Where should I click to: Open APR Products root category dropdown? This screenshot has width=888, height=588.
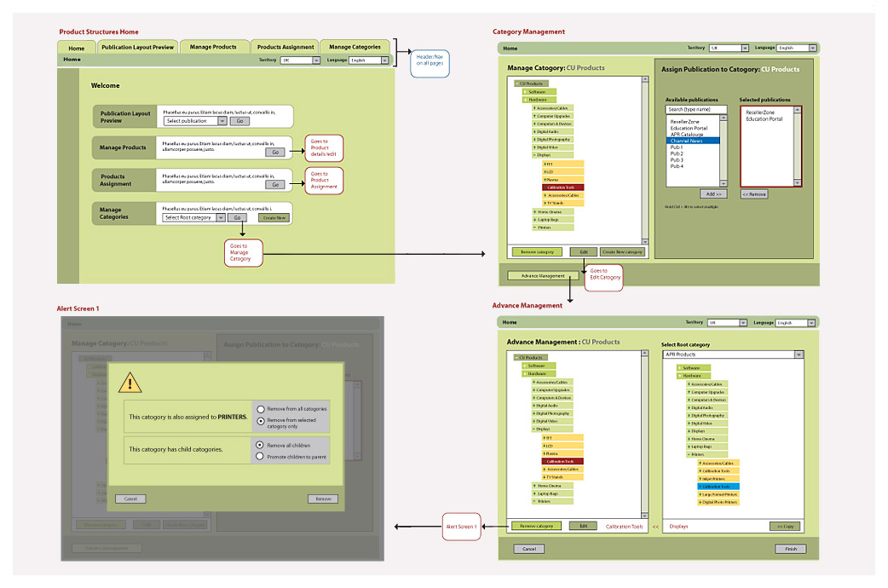(x=733, y=355)
